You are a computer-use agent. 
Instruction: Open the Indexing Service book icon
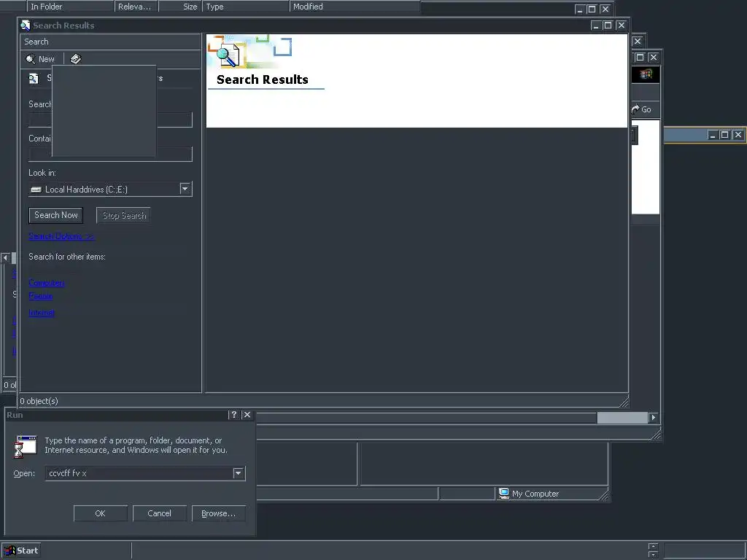click(x=76, y=59)
